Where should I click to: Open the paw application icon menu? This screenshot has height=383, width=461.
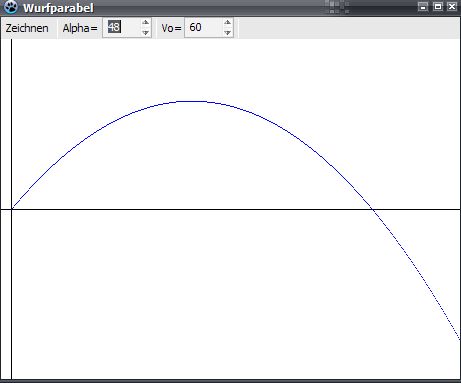pos(10,7)
